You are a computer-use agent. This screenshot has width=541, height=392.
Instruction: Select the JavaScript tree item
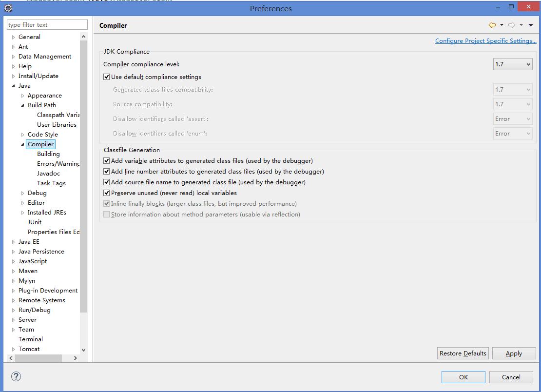coord(33,261)
